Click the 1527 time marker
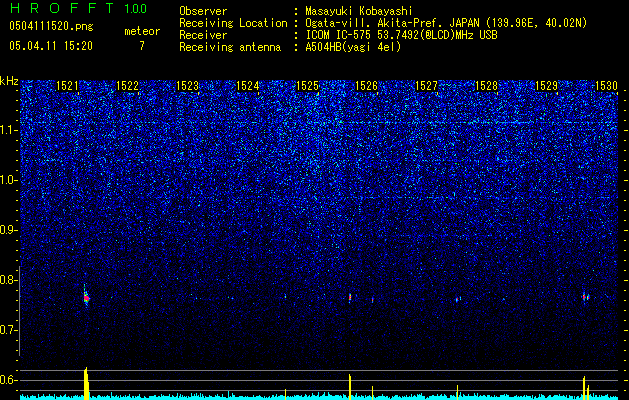The image size is (629, 400). click(426, 86)
